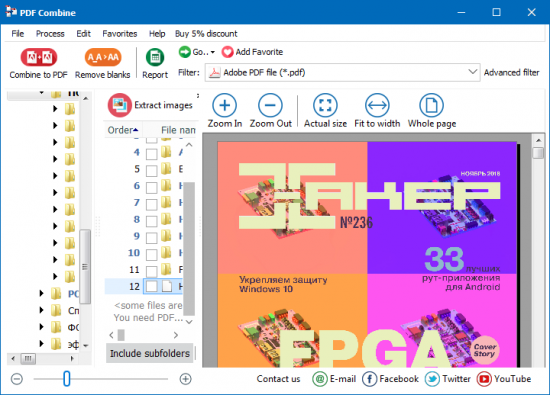Click the file list horizontal scrollbar thumb
Screen dimensions: 550x395
[121, 335]
